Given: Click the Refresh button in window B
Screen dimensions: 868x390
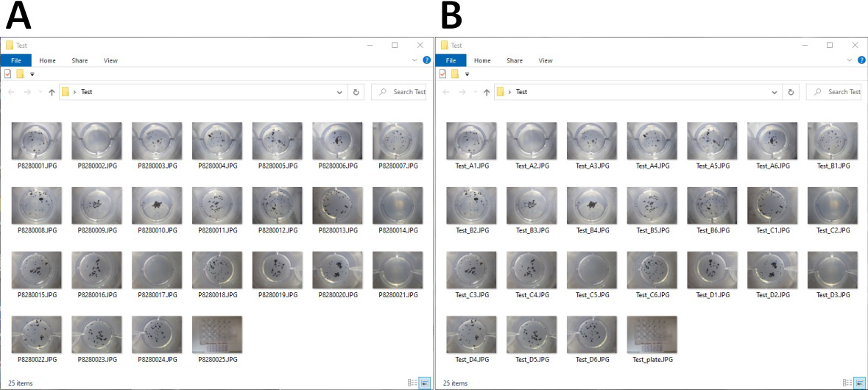Looking at the screenshot, I should [791, 93].
